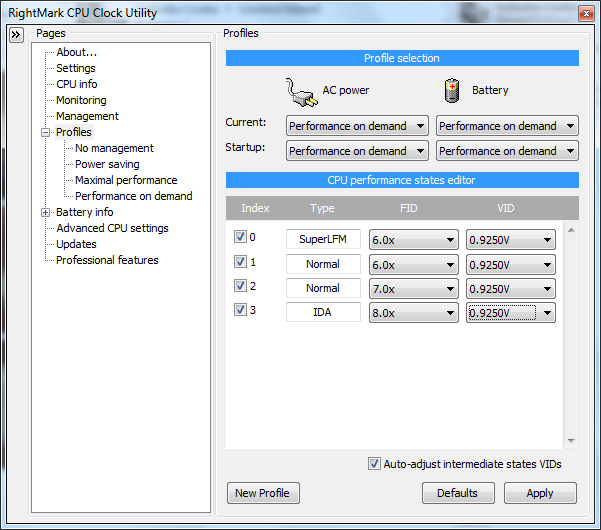Click the Index column header
This screenshot has height=530, width=601.
(x=255, y=208)
